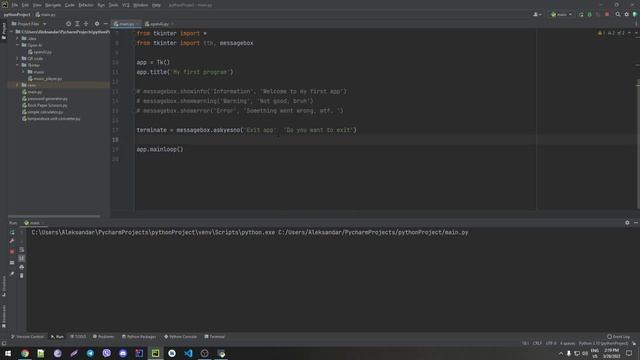Screen dimensions: 640x360
Task: Click the wrench settings icon in Run panel
Action: pyautogui.click(x=12, y=241)
